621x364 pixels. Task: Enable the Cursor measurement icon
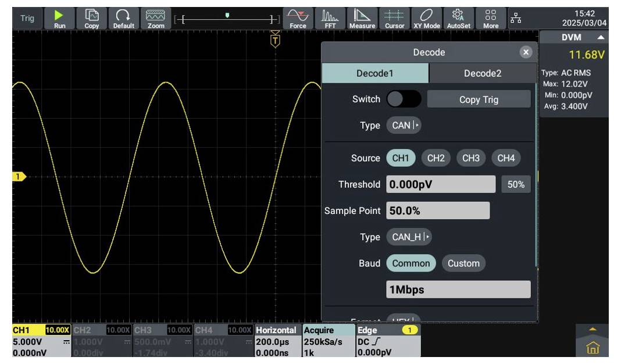pyautogui.click(x=394, y=18)
